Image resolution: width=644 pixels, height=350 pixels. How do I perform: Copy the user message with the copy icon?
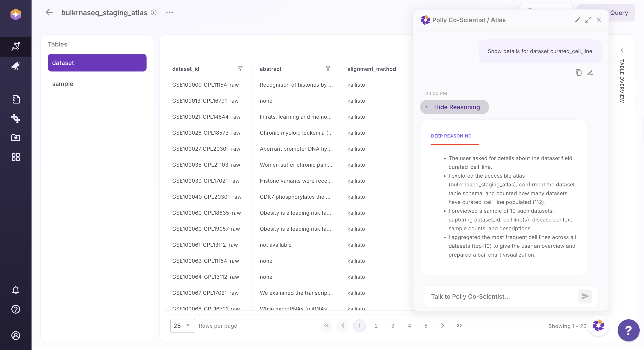[579, 73]
